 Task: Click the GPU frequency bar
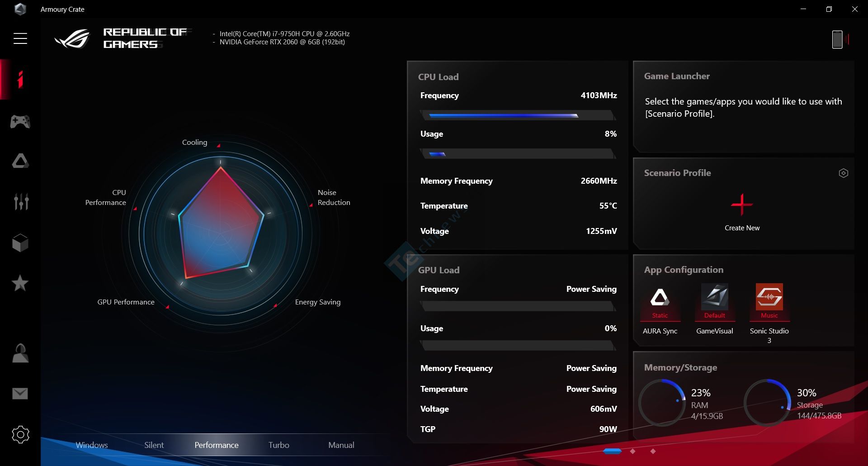point(518,306)
